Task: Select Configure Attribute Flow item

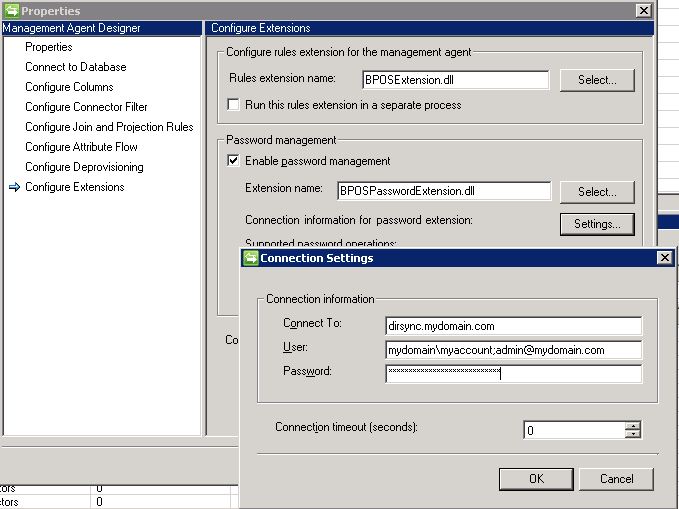Action: [81, 147]
